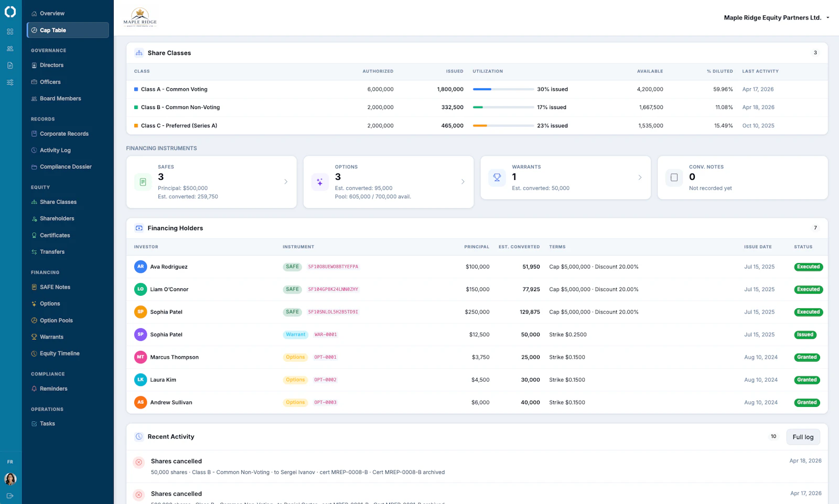Click the Marcus Thompson investor name
Screen dimensions: 839x504
175,357
